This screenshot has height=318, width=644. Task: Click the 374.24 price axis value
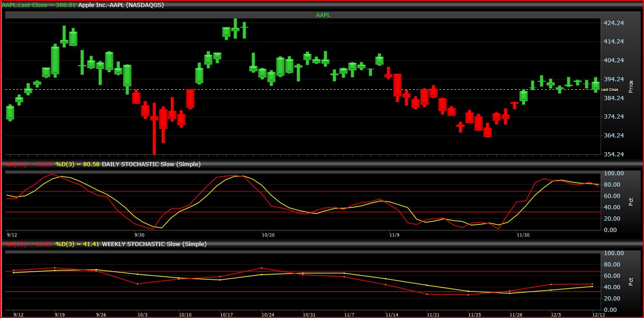(x=614, y=117)
